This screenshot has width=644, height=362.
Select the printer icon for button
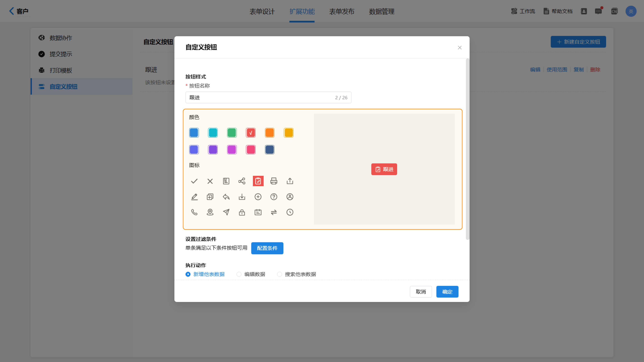pyautogui.click(x=274, y=181)
